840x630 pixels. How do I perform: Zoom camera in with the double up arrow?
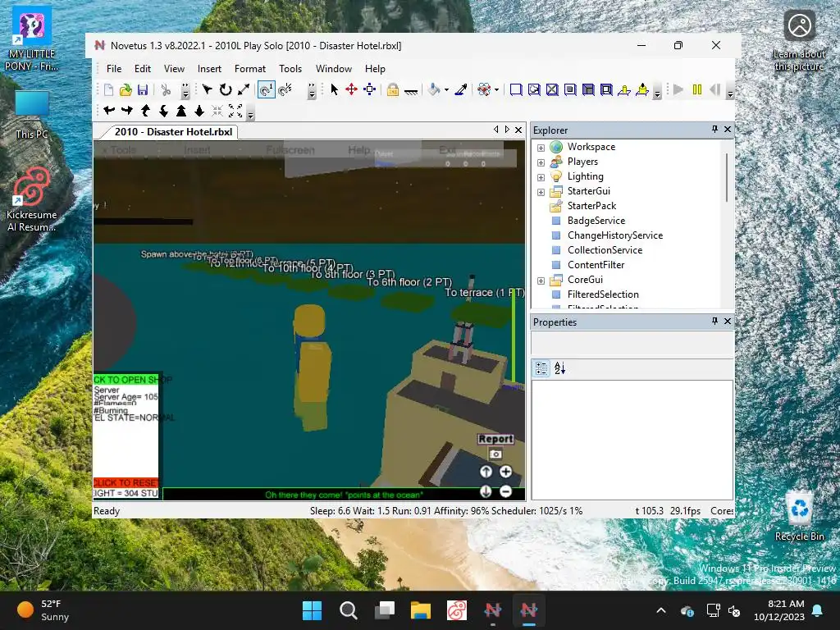[181, 111]
